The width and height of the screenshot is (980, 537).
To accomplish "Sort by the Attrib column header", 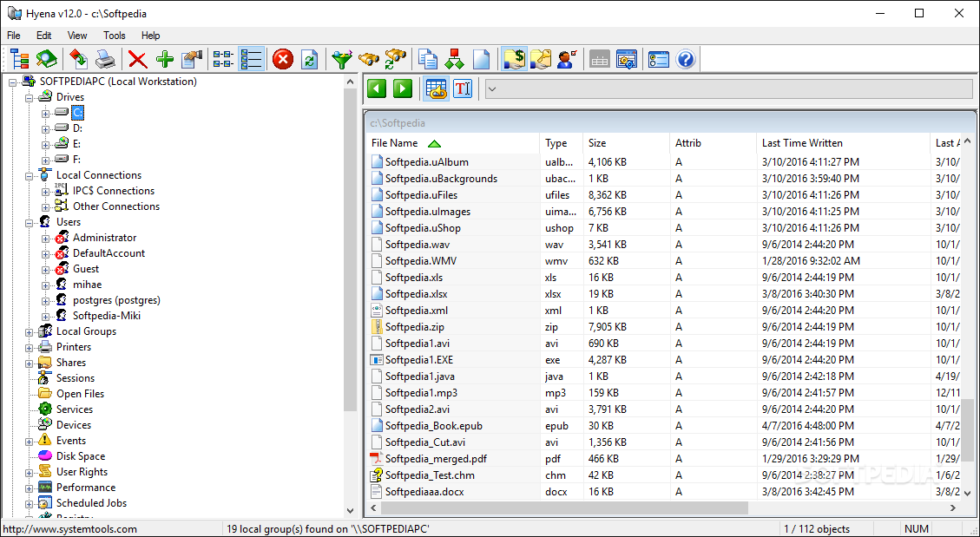I will [x=714, y=143].
